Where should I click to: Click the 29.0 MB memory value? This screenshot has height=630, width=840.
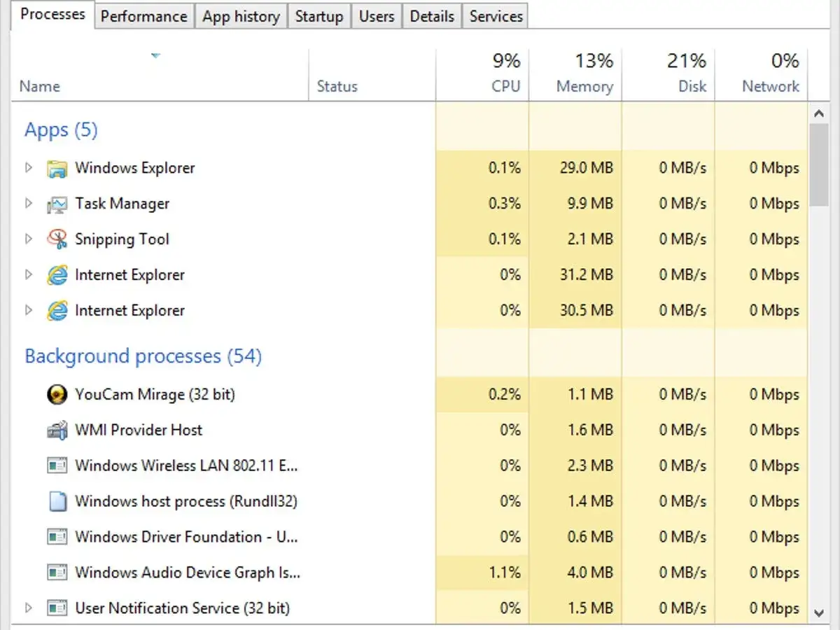pos(587,168)
